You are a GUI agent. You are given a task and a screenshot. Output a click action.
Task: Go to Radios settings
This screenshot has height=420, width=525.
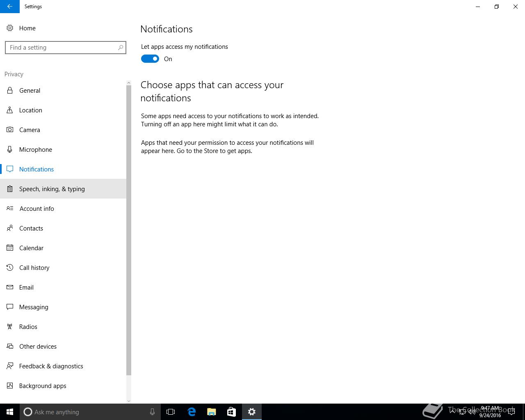(63, 326)
